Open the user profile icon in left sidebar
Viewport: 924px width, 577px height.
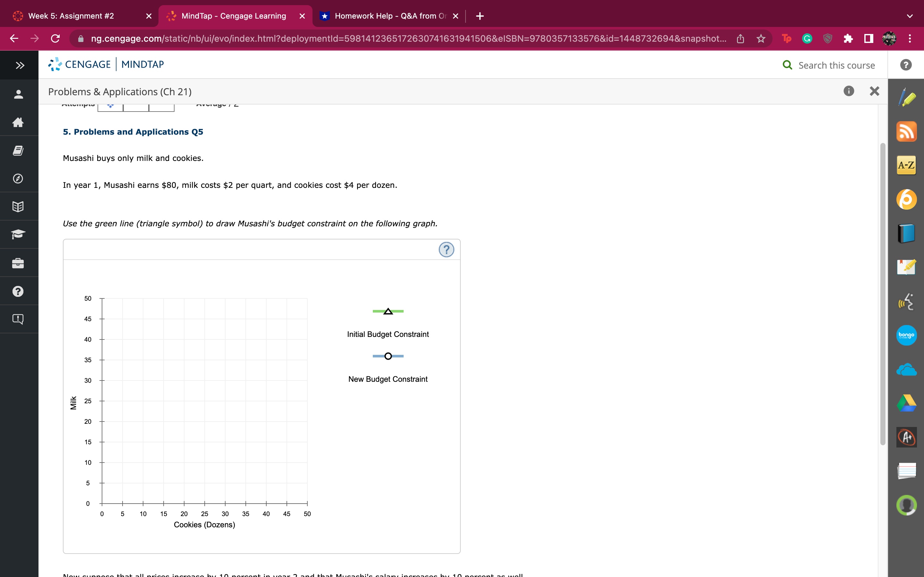(x=18, y=94)
